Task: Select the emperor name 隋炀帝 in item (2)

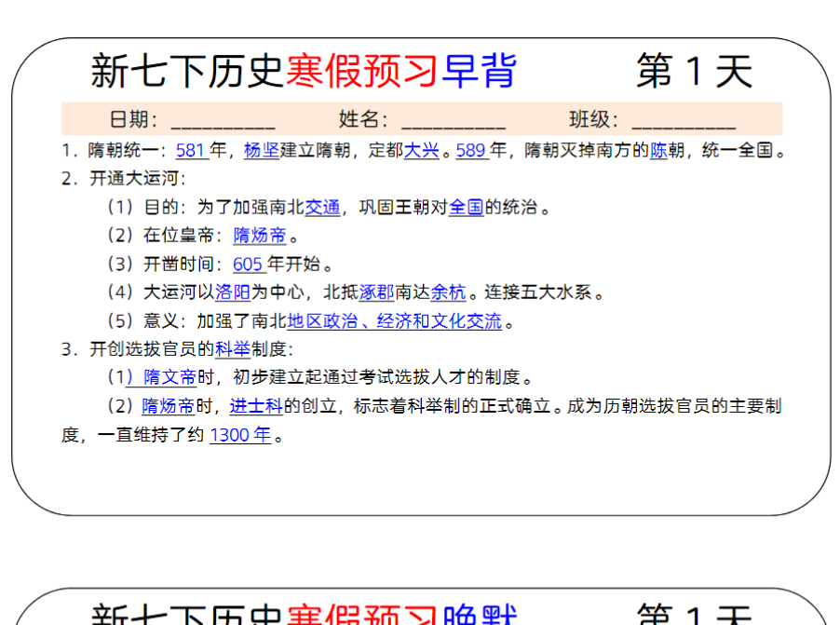Action: tap(259, 236)
